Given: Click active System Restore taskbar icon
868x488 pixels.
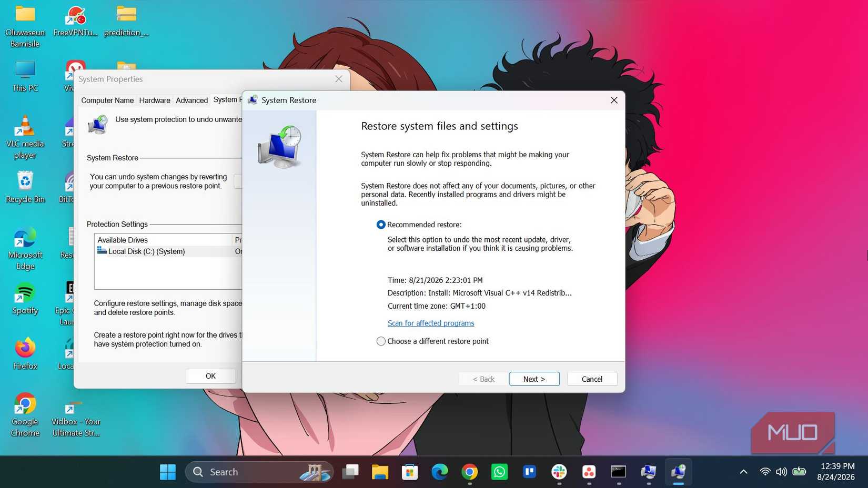Looking at the screenshot, I should click(679, 472).
